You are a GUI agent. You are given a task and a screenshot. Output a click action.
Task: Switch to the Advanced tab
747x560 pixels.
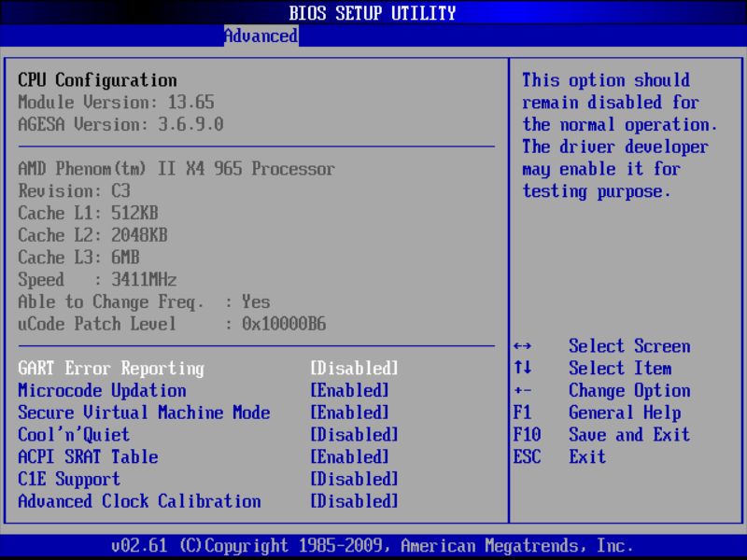260,36
